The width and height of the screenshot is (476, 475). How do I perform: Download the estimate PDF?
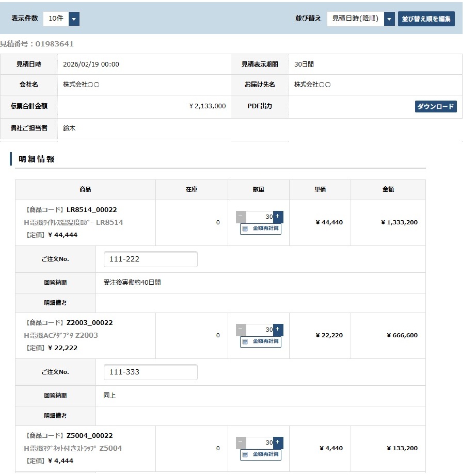click(x=435, y=106)
